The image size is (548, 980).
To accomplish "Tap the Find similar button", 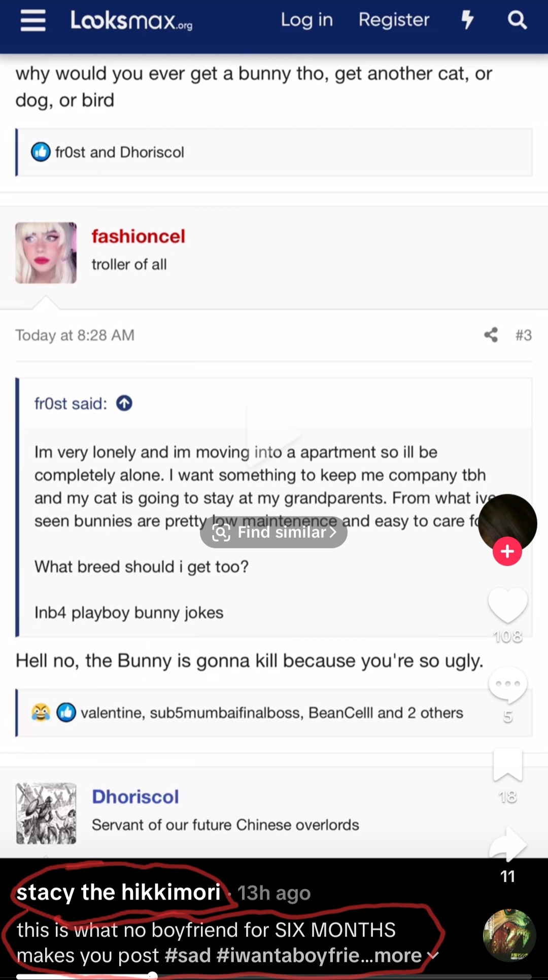I will 273,532.
